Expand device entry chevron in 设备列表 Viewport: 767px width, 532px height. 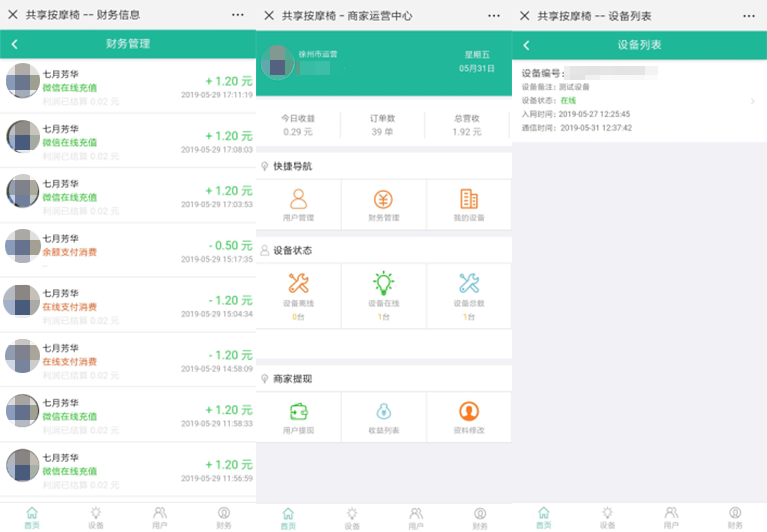click(x=752, y=101)
